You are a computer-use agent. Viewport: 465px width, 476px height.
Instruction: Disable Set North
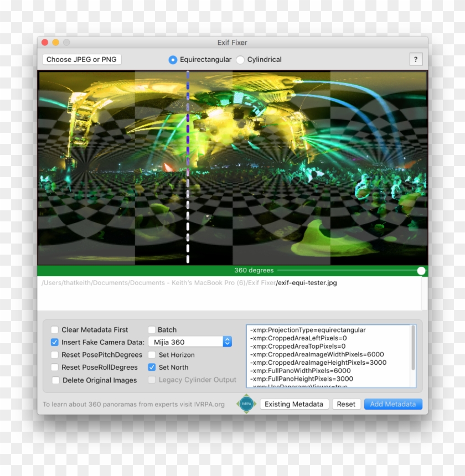(x=151, y=368)
